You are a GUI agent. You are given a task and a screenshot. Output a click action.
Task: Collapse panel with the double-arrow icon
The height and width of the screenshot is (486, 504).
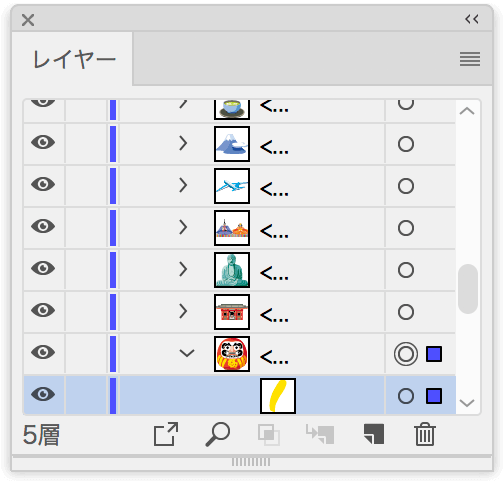tap(472, 19)
